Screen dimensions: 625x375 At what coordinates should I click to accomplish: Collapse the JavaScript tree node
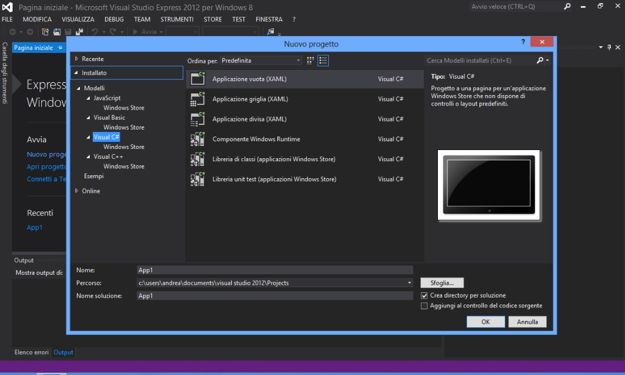88,98
